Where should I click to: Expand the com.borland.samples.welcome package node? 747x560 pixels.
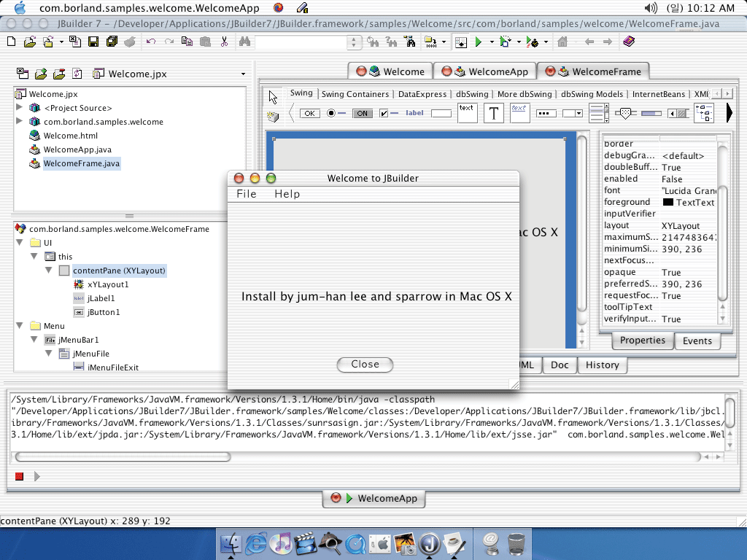click(20, 122)
